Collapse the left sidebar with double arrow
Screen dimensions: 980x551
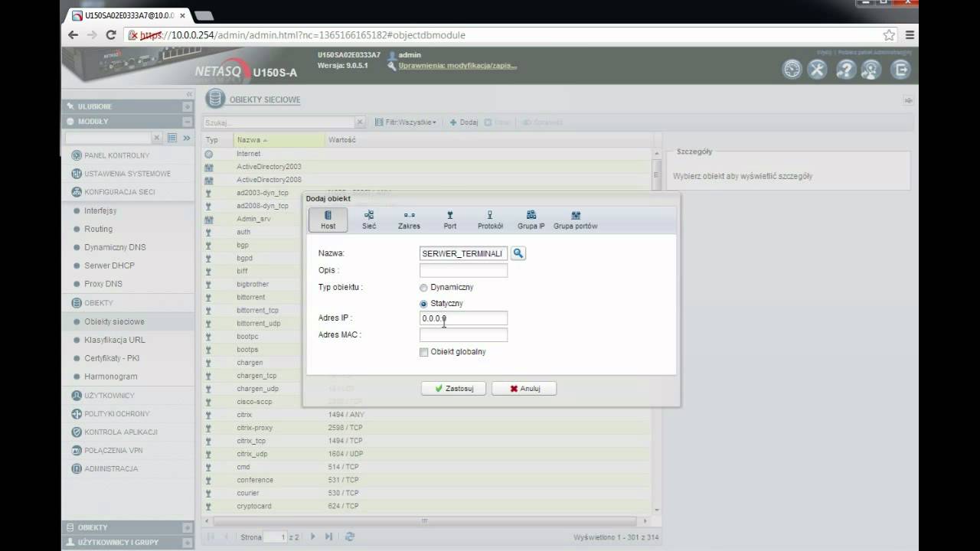pos(189,93)
